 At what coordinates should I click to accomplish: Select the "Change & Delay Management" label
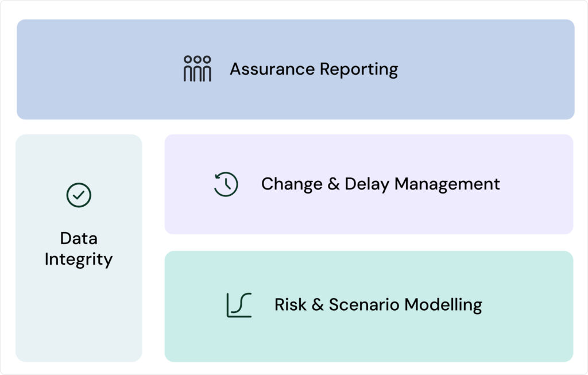click(x=380, y=184)
